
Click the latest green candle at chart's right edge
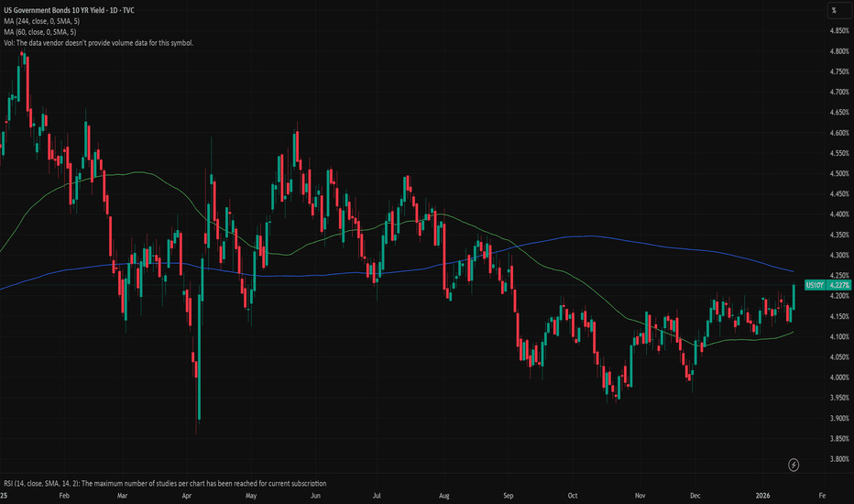[x=793, y=297]
